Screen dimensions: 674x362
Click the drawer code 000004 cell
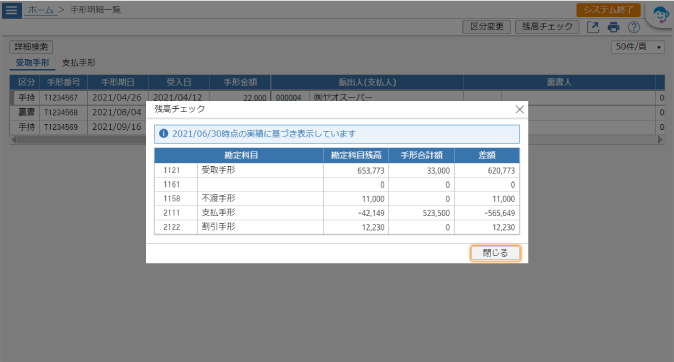(x=290, y=97)
